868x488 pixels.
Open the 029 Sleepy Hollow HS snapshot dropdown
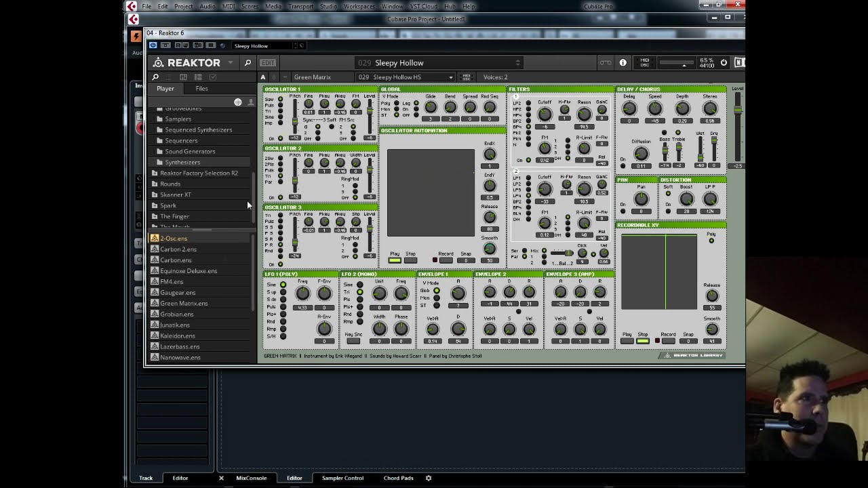coord(406,77)
